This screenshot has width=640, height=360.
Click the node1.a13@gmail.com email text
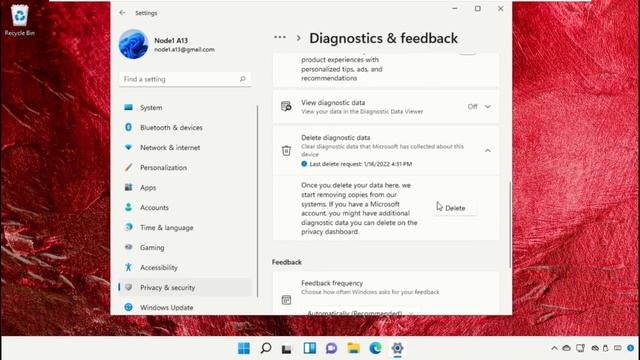point(184,49)
